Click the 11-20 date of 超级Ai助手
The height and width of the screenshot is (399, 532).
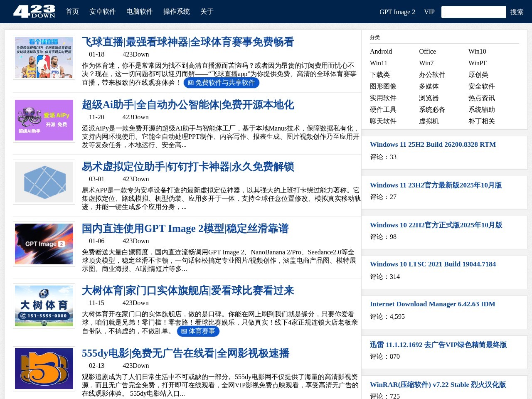pyautogui.click(x=96, y=117)
